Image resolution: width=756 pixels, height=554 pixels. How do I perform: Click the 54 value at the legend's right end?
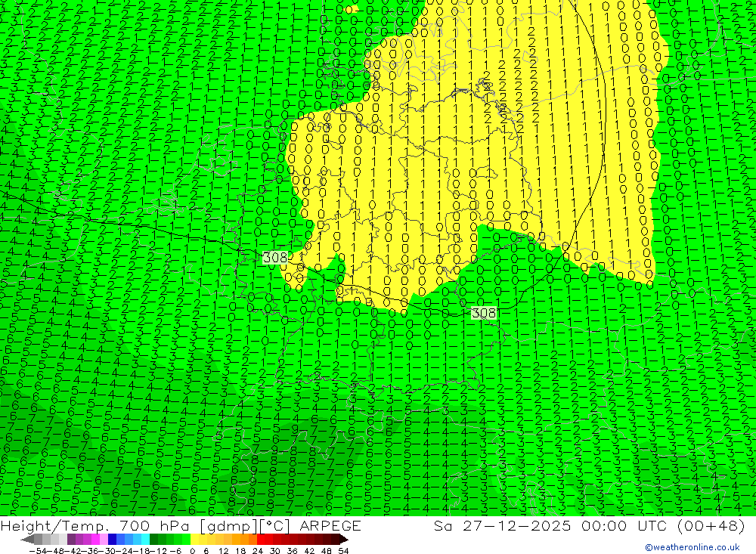point(343,551)
